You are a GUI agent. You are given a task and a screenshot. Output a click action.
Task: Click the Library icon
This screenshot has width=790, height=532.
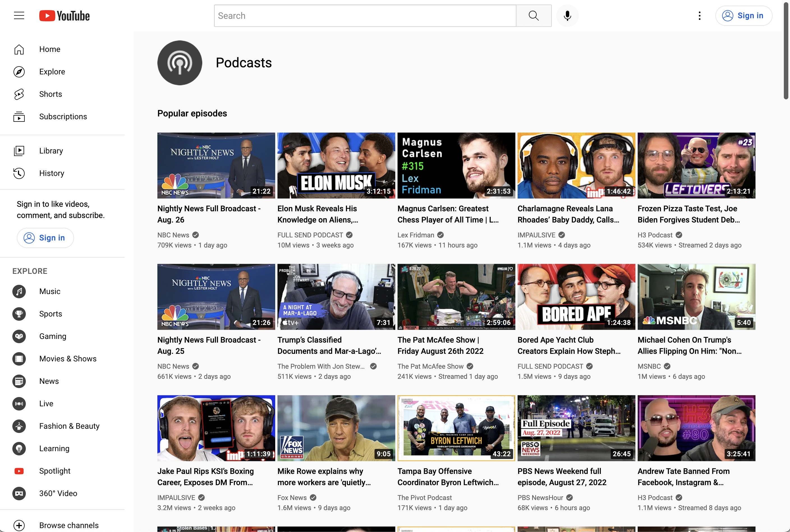[x=19, y=151]
